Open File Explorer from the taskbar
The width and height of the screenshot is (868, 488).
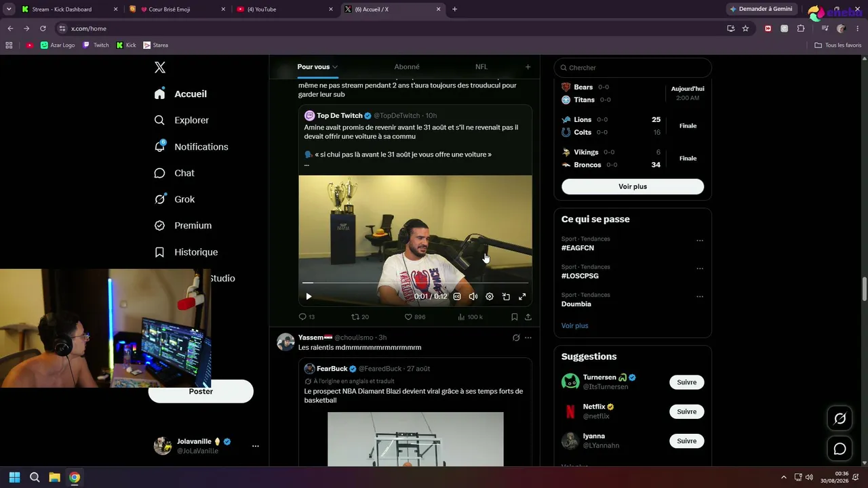point(54,477)
